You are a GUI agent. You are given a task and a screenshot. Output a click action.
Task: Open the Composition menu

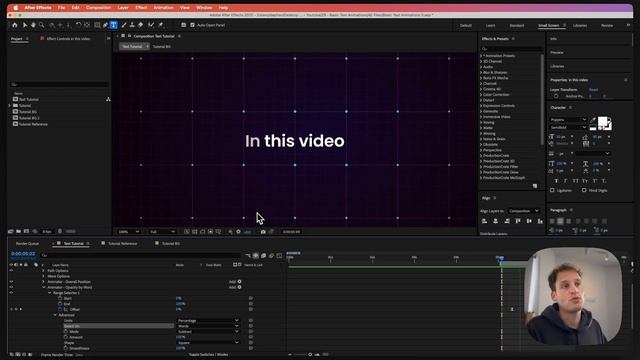pos(98,7)
